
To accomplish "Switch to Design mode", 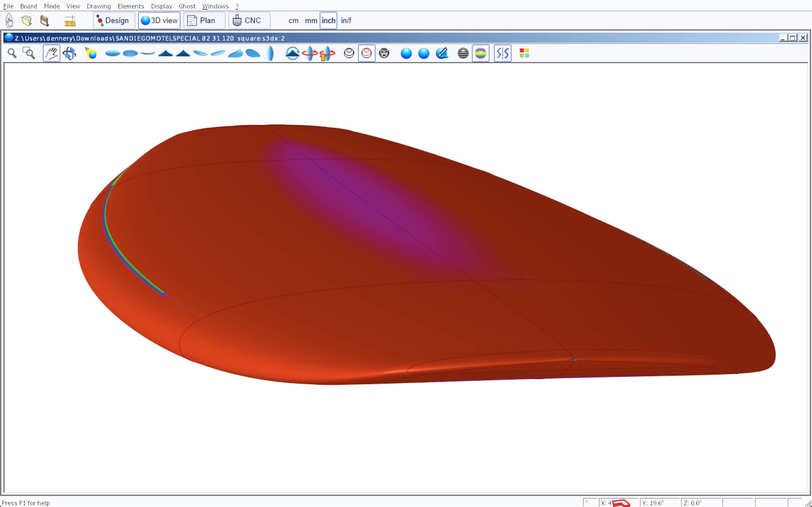I will [x=114, y=21].
